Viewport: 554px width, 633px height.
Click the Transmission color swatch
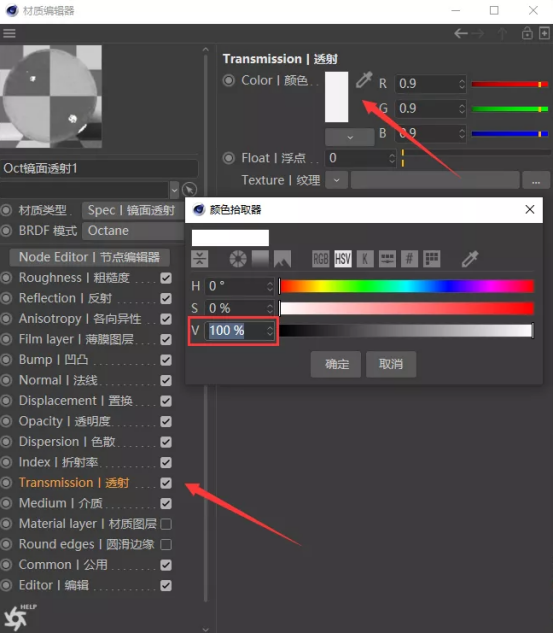click(x=336, y=97)
